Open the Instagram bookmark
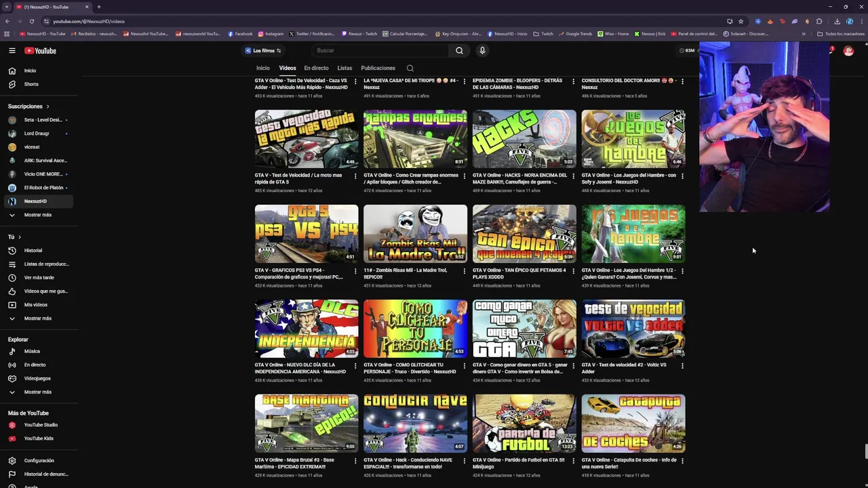This screenshot has width=868, height=488. pos(271,34)
